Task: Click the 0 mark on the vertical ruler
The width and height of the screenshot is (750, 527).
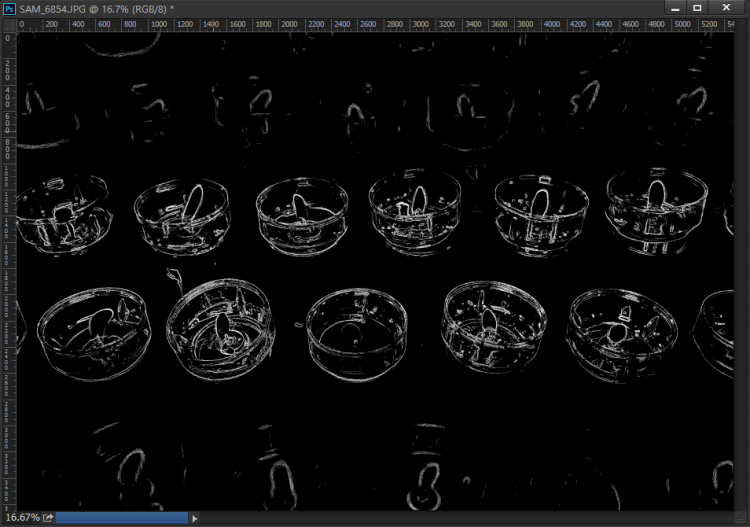Action: click(8, 38)
